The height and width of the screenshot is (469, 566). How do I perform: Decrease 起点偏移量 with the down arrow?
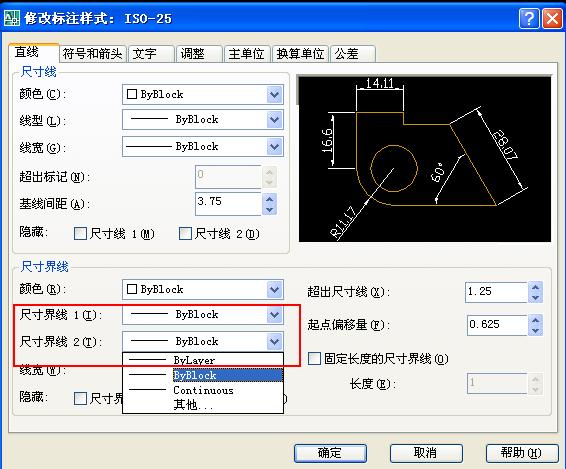pyautogui.click(x=536, y=331)
